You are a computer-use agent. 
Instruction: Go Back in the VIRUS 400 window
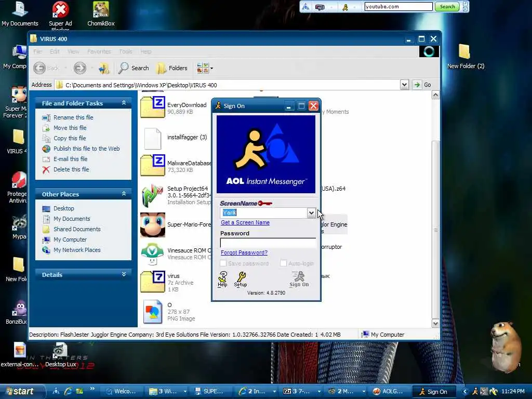46,68
